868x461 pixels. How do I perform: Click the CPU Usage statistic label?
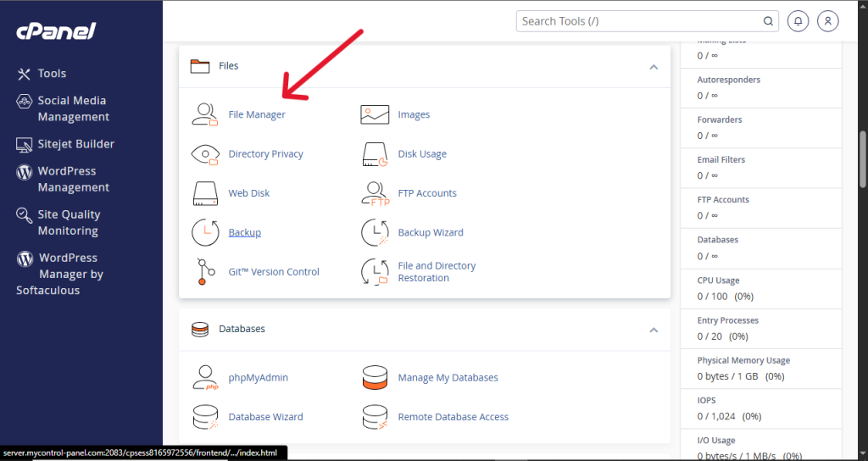pyautogui.click(x=719, y=280)
